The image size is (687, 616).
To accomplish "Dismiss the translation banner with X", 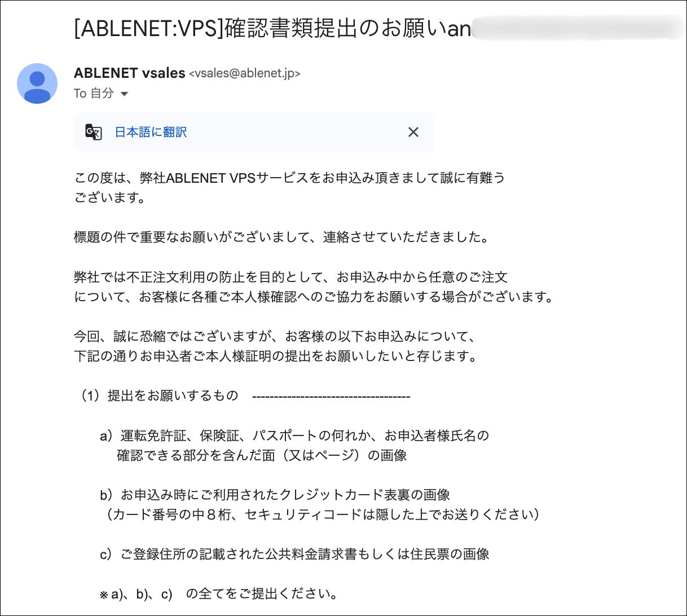I will (x=413, y=132).
